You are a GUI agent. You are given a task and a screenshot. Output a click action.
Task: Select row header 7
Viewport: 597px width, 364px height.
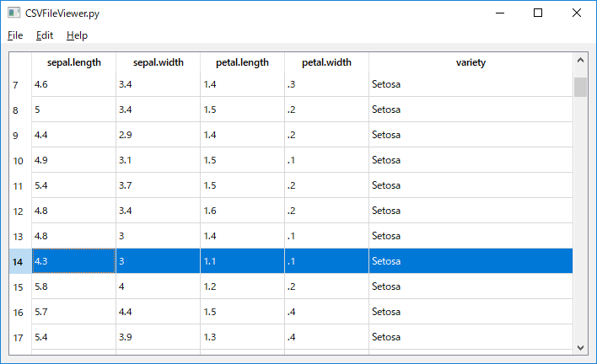click(x=20, y=84)
